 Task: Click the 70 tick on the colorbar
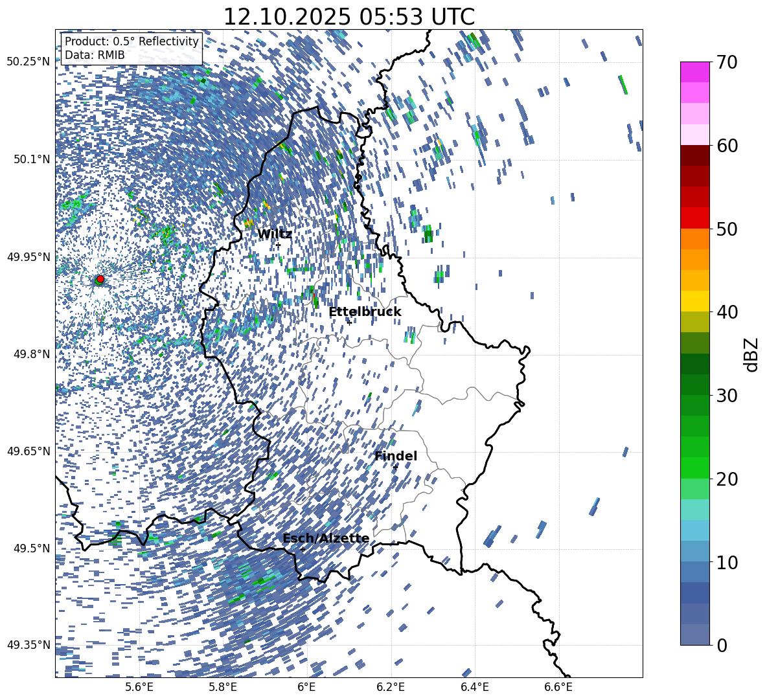[727, 62]
